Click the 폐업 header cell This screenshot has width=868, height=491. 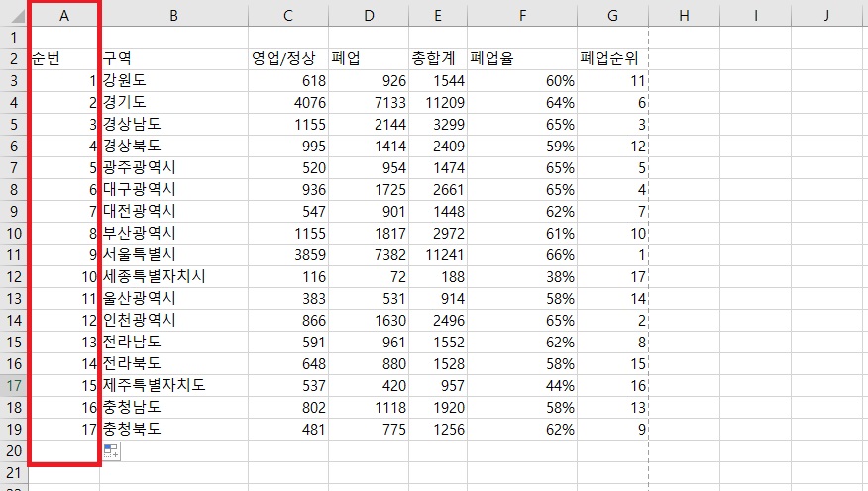[x=369, y=59]
